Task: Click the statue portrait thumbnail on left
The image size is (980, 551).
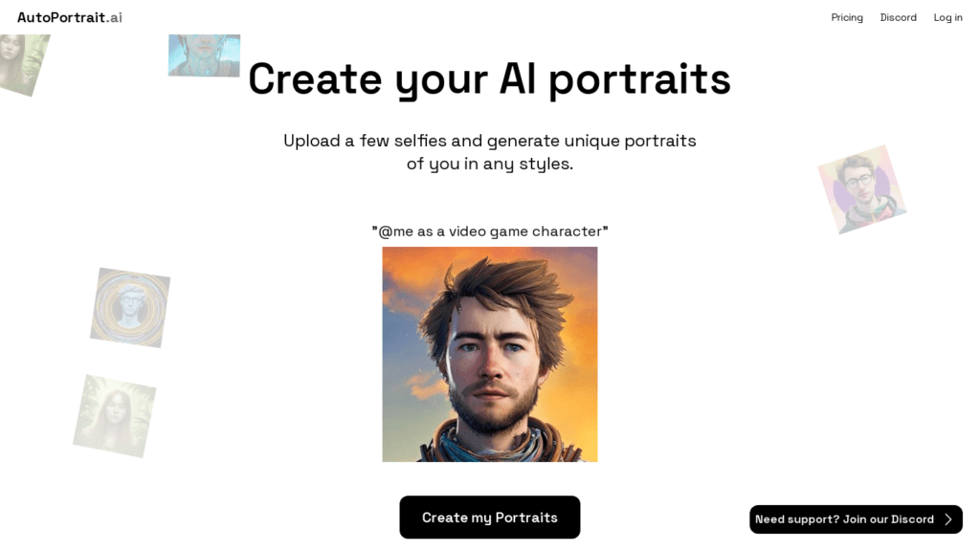Action: pyautogui.click(x=130, y=307)
